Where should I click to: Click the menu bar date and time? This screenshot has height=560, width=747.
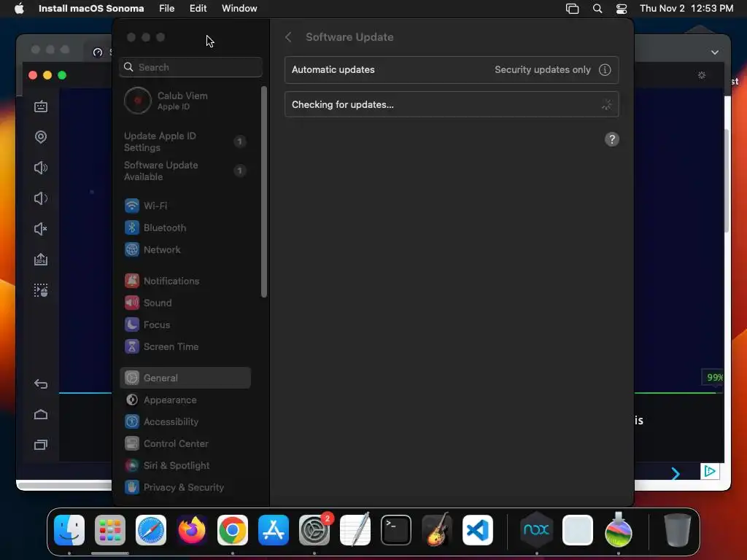[686, 9]
